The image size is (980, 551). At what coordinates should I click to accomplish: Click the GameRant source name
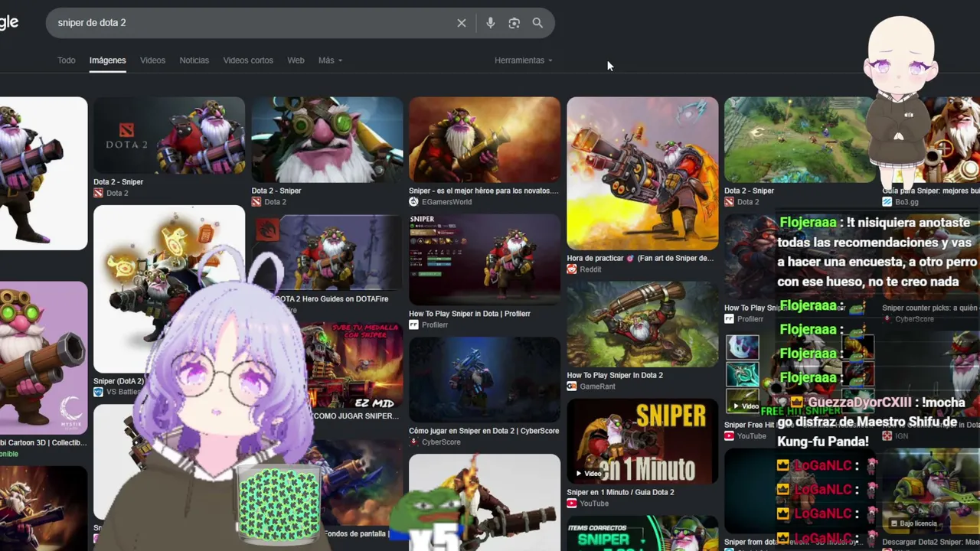(x=598, y=386)
